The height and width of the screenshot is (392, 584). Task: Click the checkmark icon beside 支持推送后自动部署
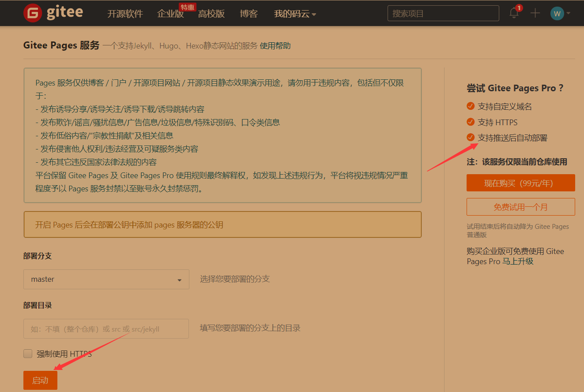click(471, 138)
